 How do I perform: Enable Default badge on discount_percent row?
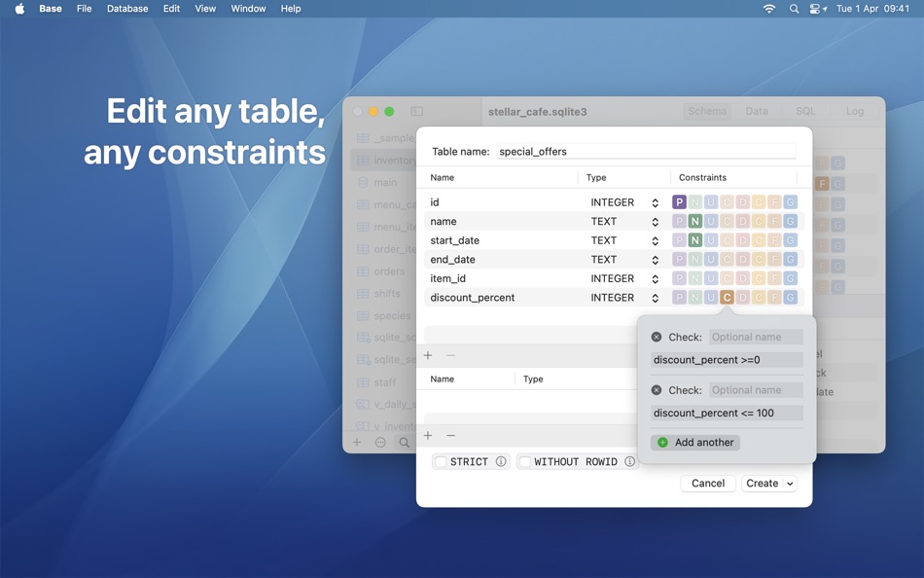[x=742, y=297]
